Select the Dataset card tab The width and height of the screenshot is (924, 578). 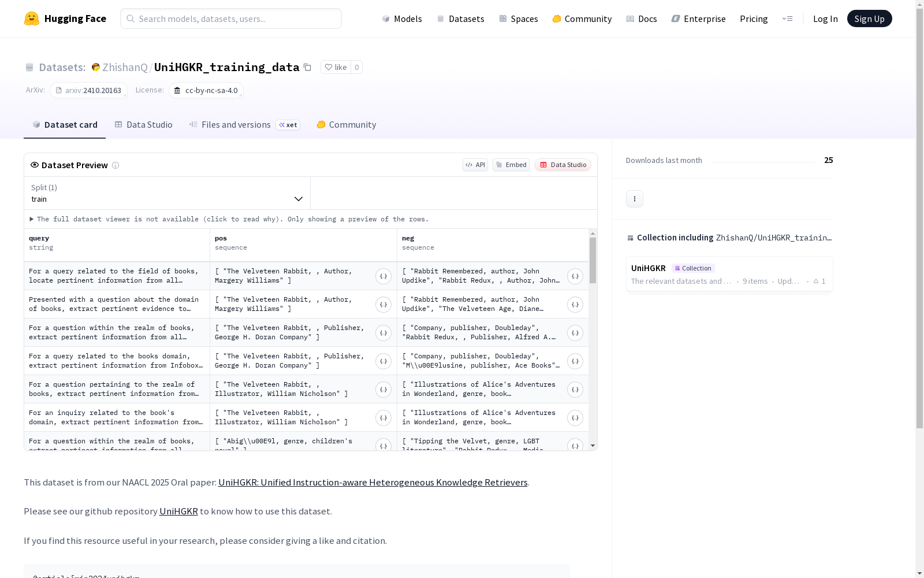(65, 125)
